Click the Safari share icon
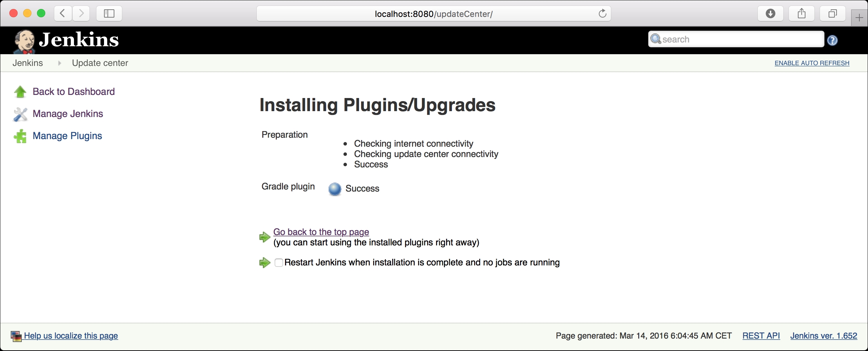Image resolution: width=868 pixels, height=351 pixels. pos(802,13)
